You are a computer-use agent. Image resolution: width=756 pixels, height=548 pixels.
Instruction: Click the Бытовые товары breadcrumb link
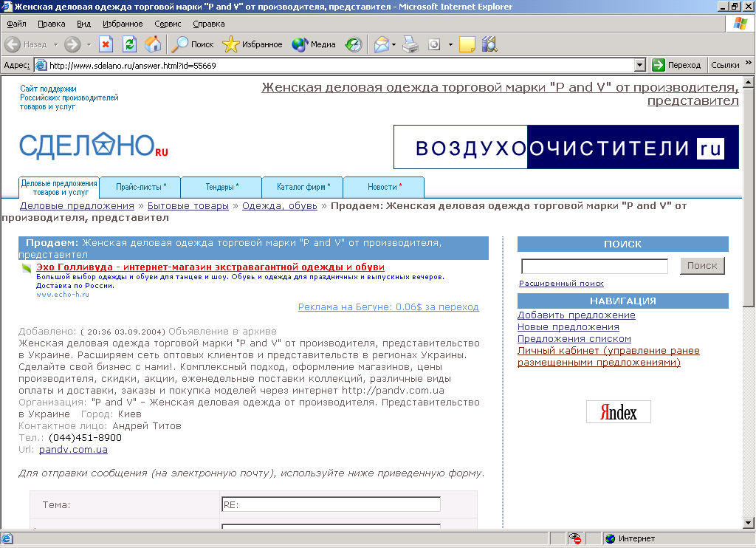point(188,206)
